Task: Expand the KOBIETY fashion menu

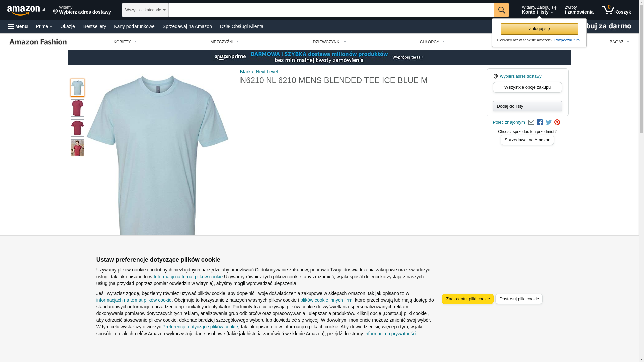Action: (x=125, y=42)
